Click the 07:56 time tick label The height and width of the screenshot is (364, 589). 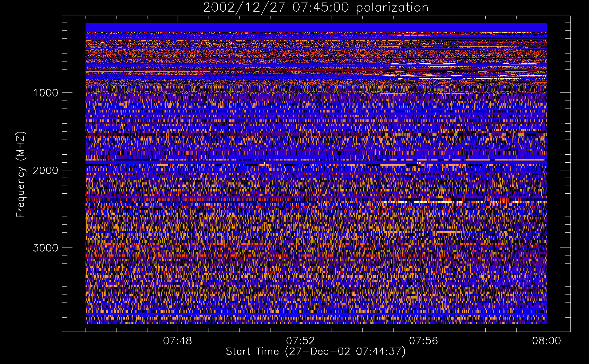pos(423,341)
